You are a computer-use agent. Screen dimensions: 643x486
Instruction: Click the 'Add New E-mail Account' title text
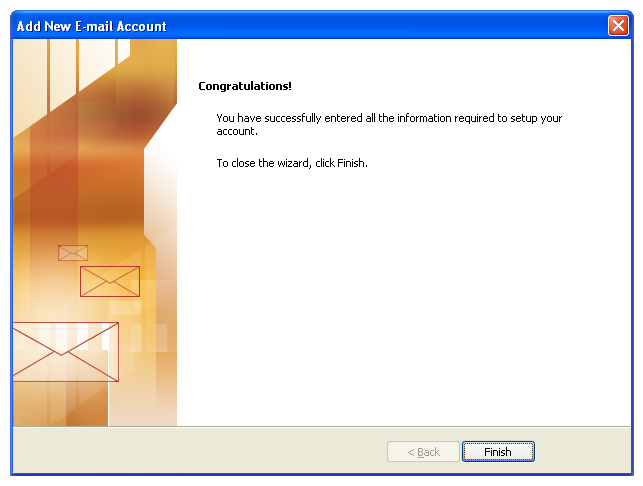[x=91, y=26]
